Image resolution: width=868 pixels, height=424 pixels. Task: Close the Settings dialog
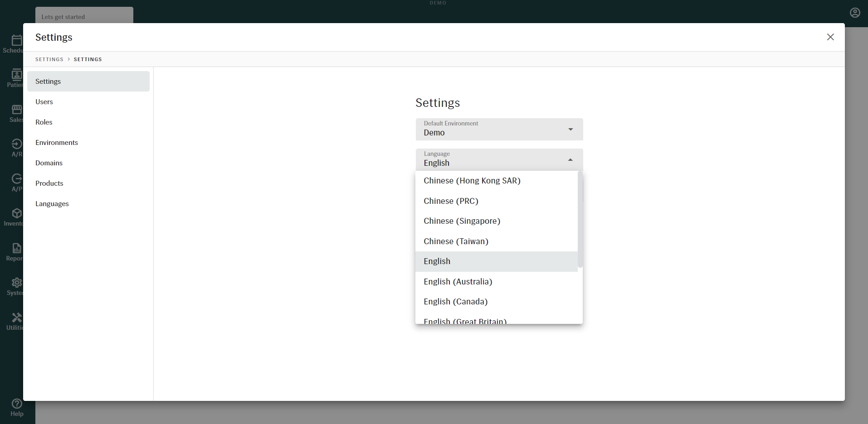(830, 37)
